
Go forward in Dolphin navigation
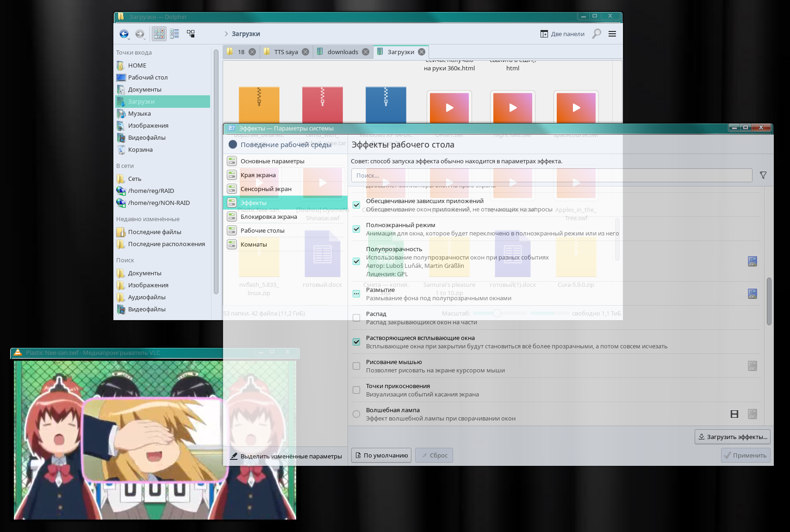pyautogui.click(x=140, y=34)
